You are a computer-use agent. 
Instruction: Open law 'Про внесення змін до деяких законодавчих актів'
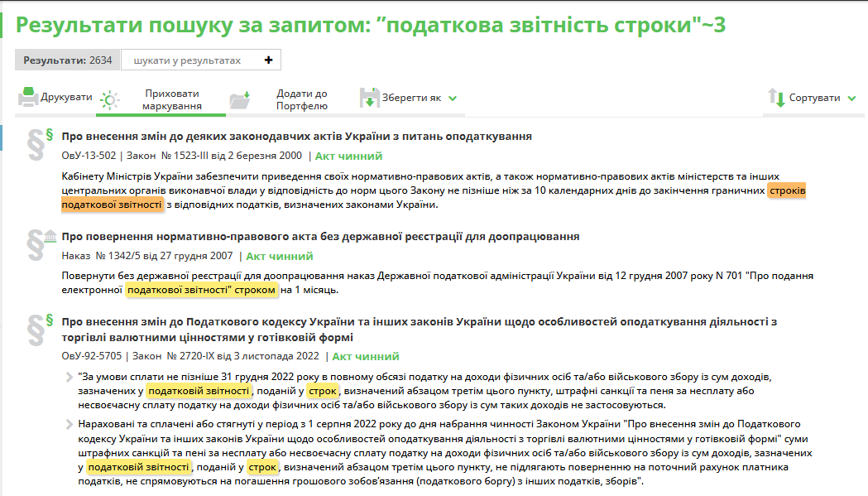(296, 136)
